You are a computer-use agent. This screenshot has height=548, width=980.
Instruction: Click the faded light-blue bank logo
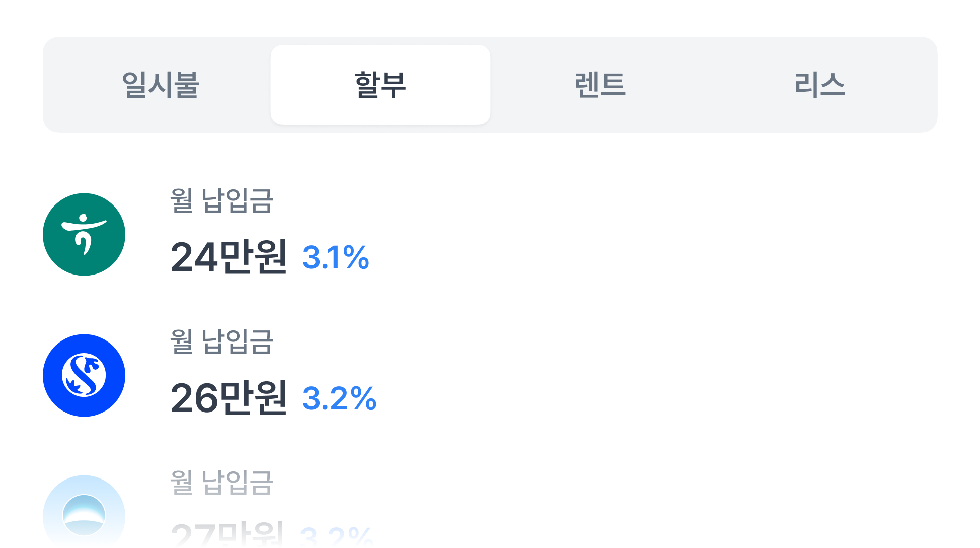pos(84,514)
